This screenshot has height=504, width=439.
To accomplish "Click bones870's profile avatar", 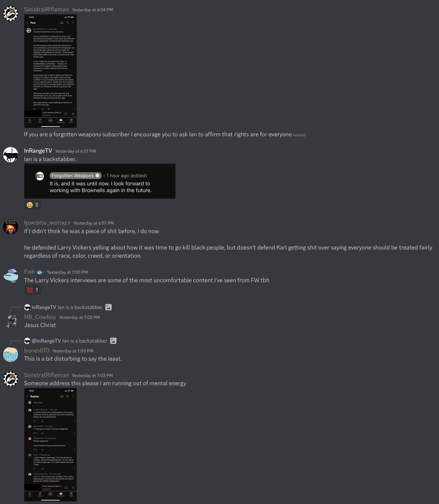I will [x=11, y=354].
